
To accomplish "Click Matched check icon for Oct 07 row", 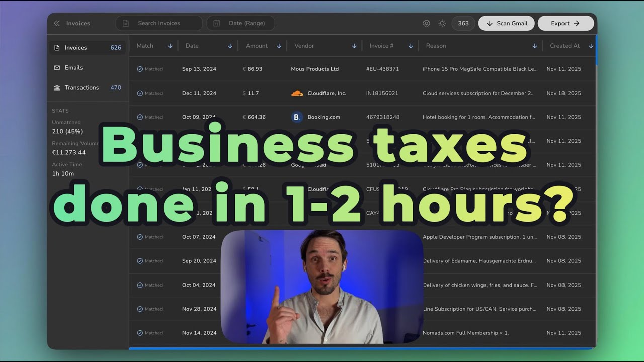I will click(x=140, y=237).
